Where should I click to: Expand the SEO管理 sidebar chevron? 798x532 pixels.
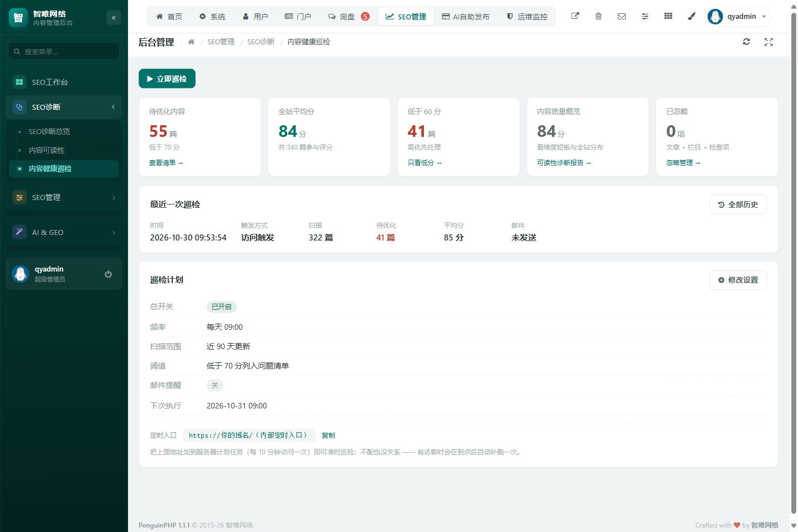[114, 197]
